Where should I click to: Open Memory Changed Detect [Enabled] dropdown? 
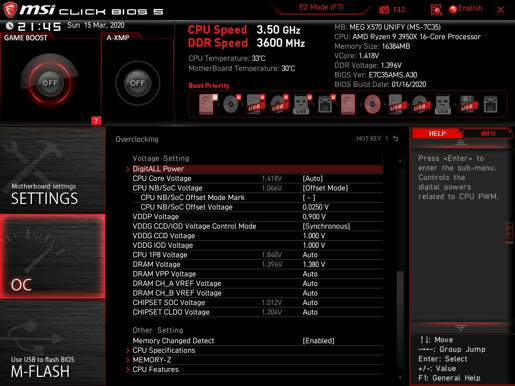318,341
